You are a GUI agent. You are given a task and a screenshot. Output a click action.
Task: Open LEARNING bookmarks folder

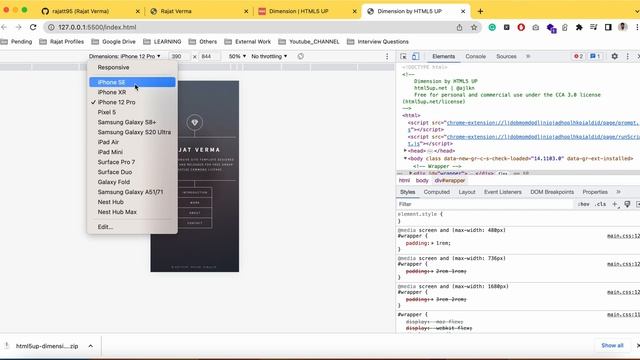click(x=162, y=42)
